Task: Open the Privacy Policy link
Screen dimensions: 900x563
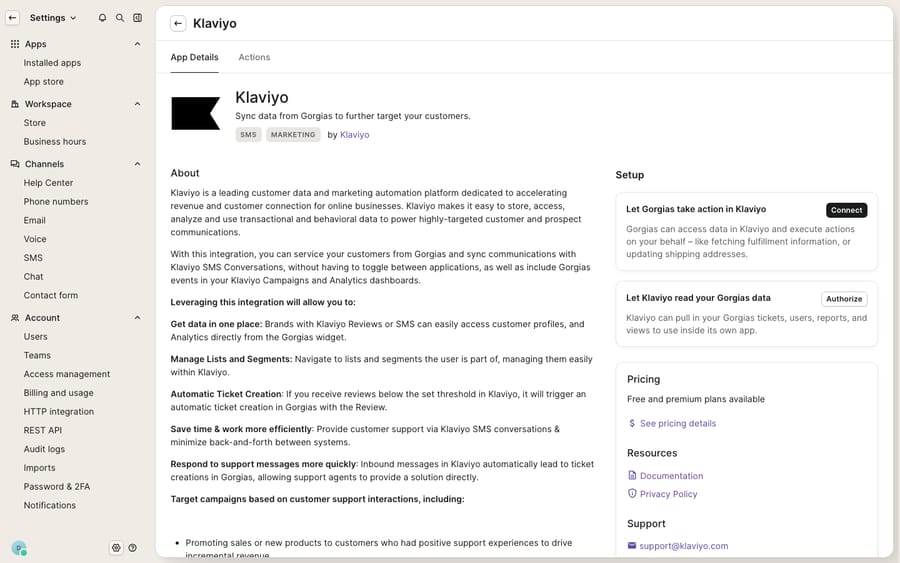Action: (669, 494)
